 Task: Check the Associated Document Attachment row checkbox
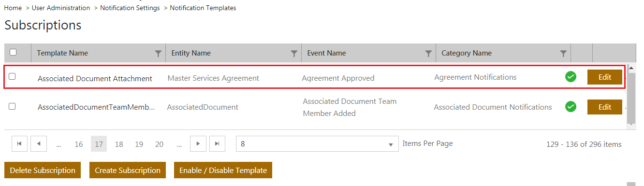12,76
